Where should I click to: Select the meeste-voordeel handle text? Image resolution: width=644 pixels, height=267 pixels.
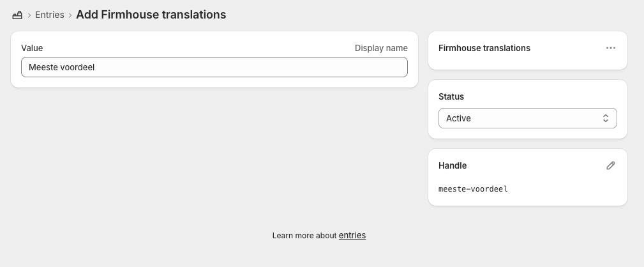(473, 189)
